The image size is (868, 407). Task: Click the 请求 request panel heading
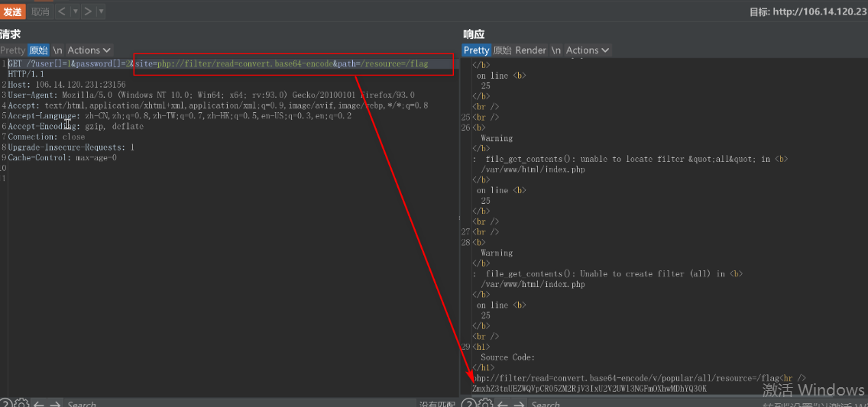[10, 34]
